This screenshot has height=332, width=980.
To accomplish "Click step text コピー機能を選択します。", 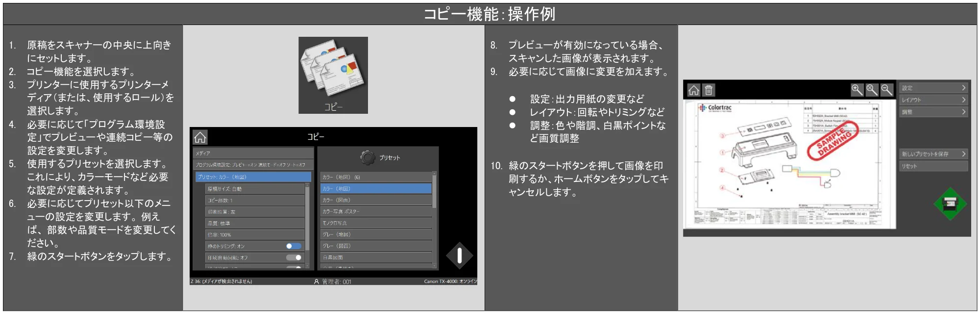I will click(81, 72).
